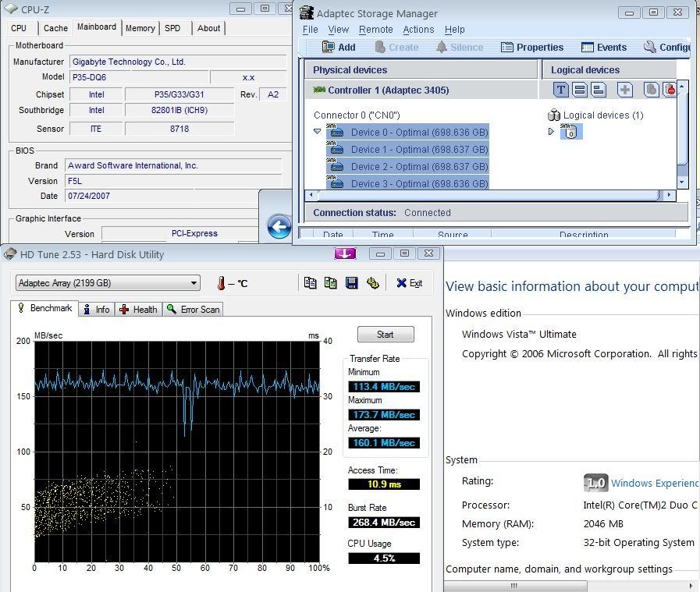Screen dimensions: 700x592
Task: Open the Adaptec Array drive dropdown
Action: point(108,283)
